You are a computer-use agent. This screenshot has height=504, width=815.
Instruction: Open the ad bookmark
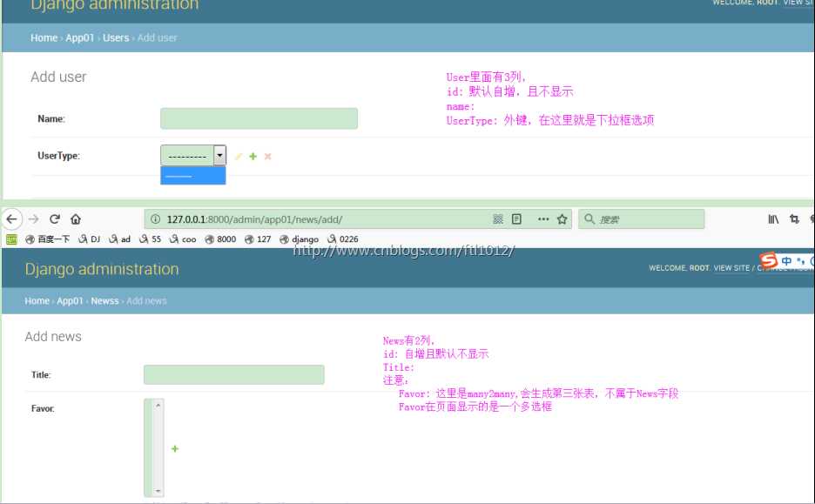click(119, 239)
